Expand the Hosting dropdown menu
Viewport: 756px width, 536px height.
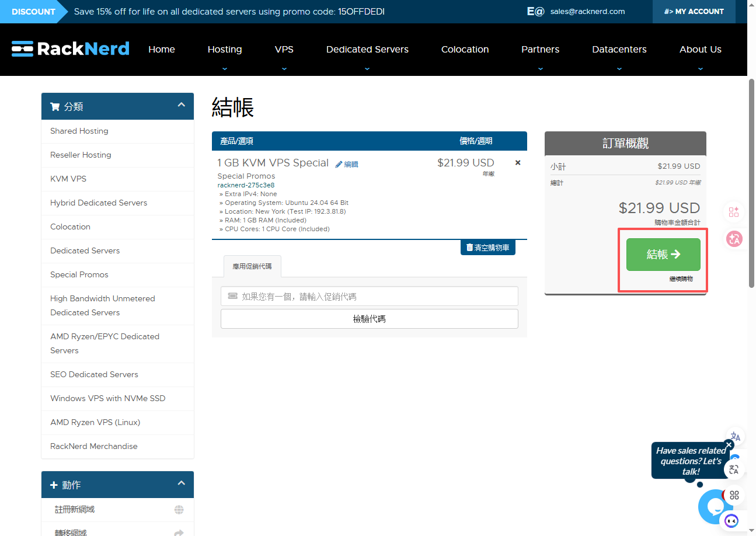(225, 68)
